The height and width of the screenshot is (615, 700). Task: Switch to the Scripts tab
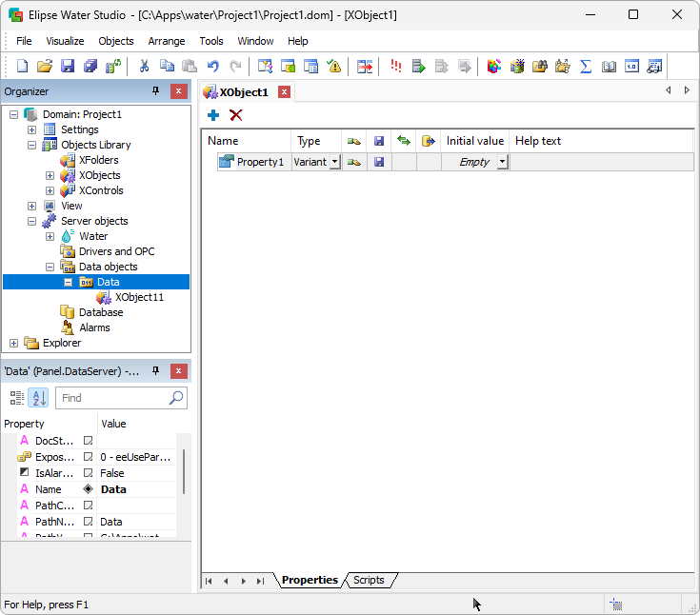point(369,580)
